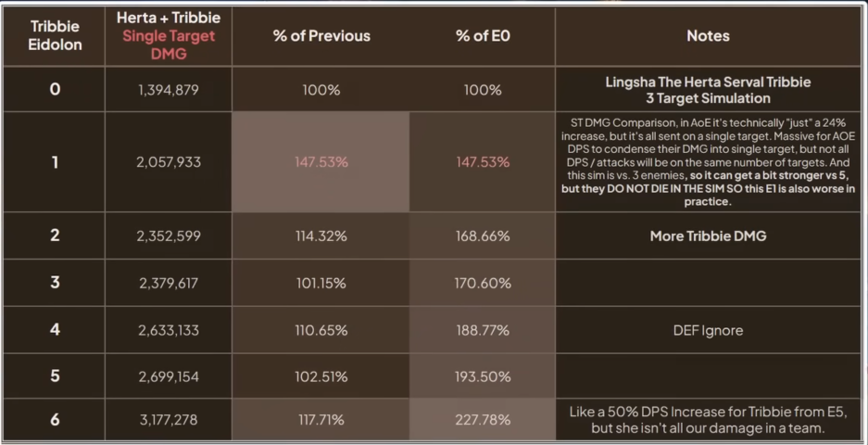This screenshot has width=868, height=445.
Task: Select the Herta + Tribbie Single Target DMG header
Action: point(169,36)
